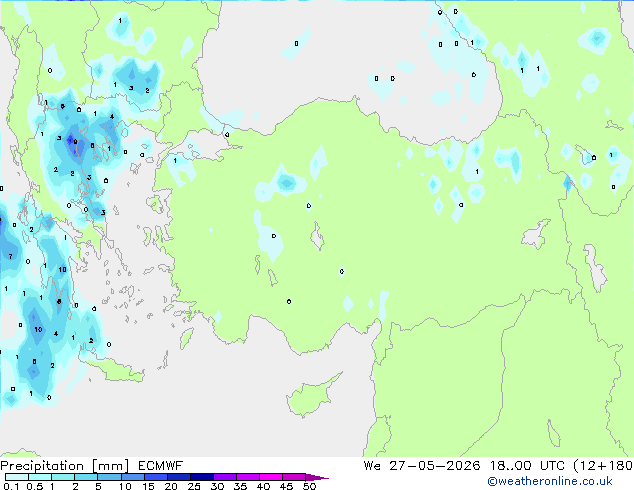Click the 45–50 mm legend color swatch
Screen dimensions: 634x490
point(294,477)
